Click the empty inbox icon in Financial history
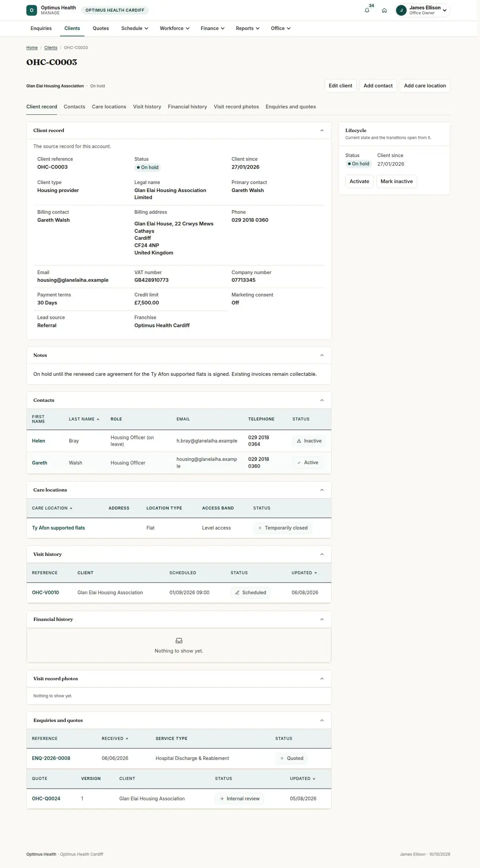Image resolution: width=480 pixels, height=868 pixels. [179, 641]
